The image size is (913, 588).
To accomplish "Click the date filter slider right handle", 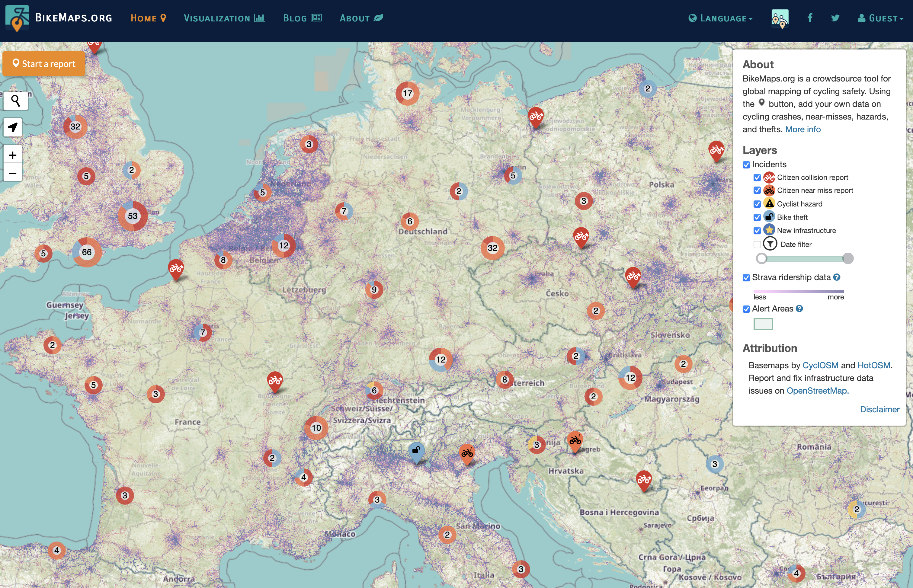I will pos(848,258).
